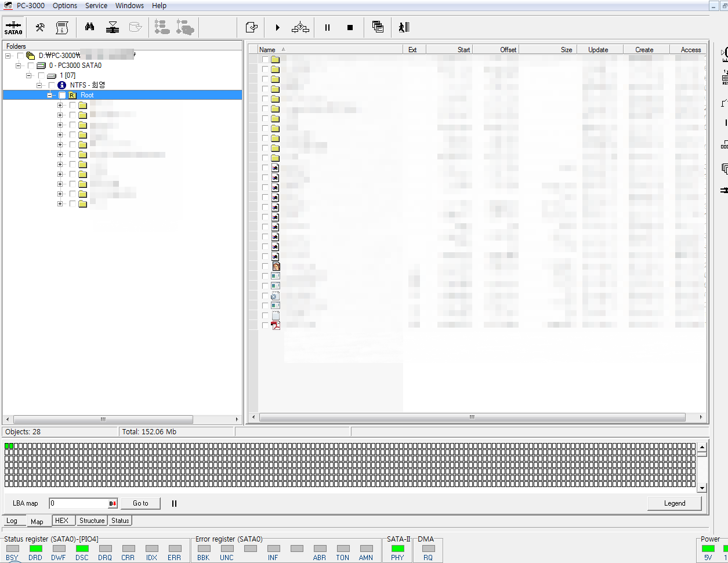Tick checkbox for 0 - PC3000 SATA0
728x563 pixels.
[31, 66]
